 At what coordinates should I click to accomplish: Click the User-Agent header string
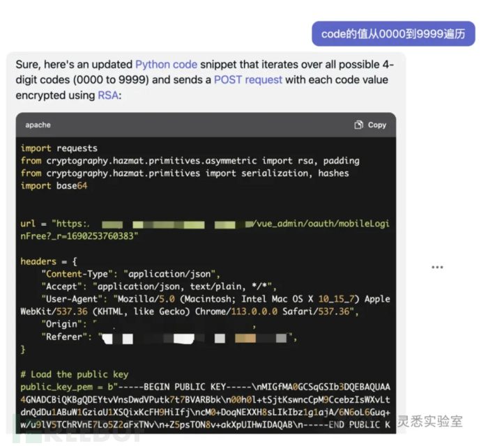pyautogui.click(x=202, y=299)
